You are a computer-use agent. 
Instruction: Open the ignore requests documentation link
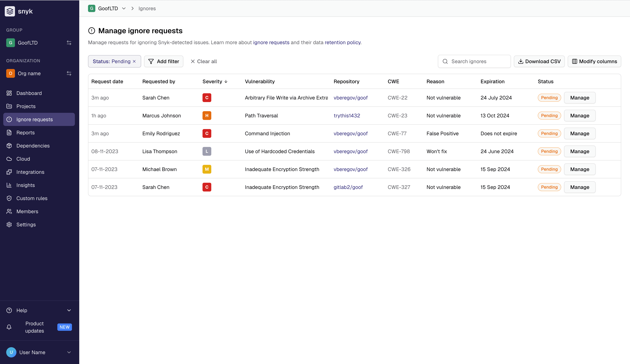[x=271, y=43]
